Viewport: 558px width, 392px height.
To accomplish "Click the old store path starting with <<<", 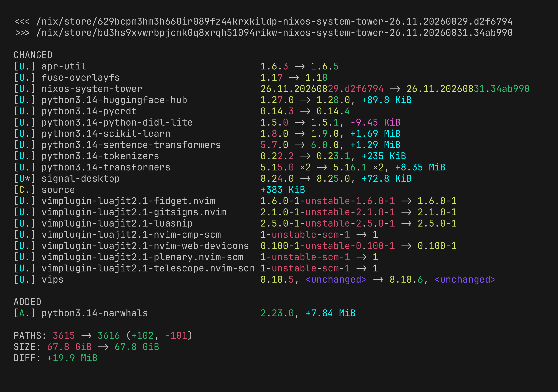I will (263, 21).
